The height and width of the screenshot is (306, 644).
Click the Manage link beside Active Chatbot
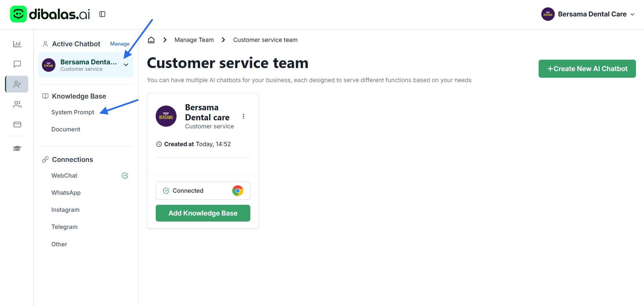click(x=120, y=44)
